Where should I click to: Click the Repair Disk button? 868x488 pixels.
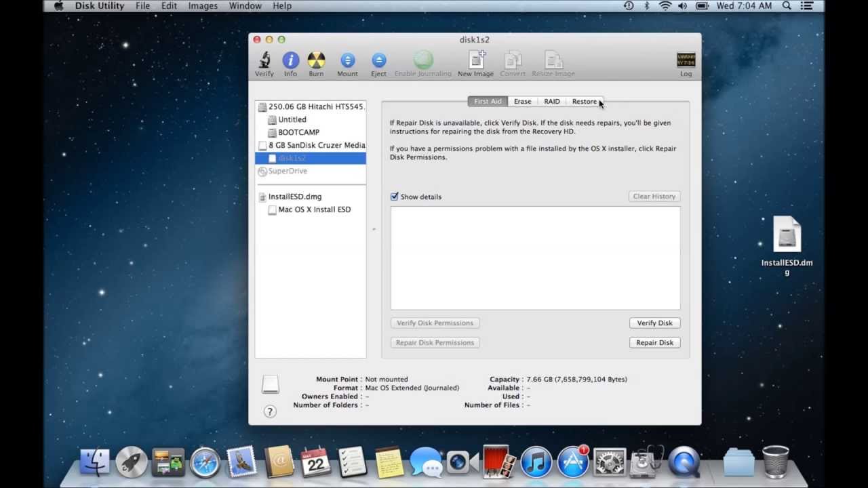point(654,343)
